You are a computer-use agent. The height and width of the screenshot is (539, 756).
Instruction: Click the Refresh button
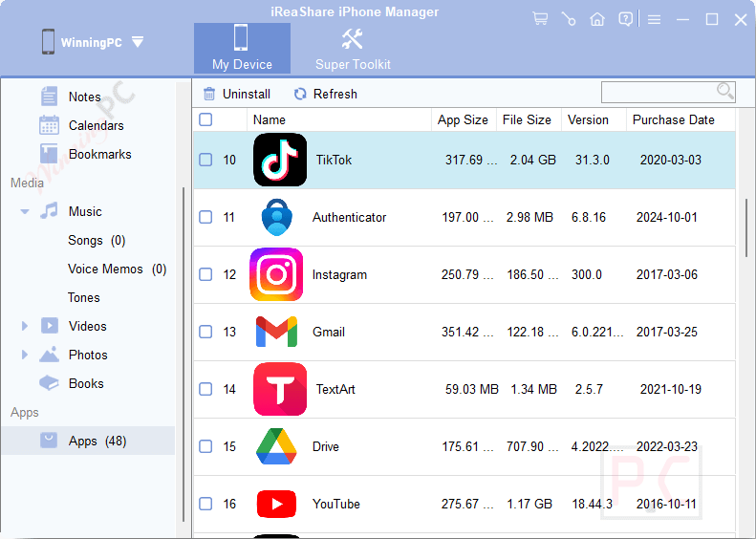point(326,94)
